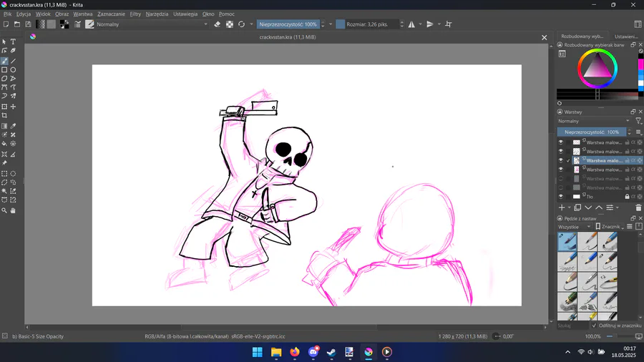Toggle horizontal mirror tool
Viewport: 644px width, 362px height.
point(411,24)
